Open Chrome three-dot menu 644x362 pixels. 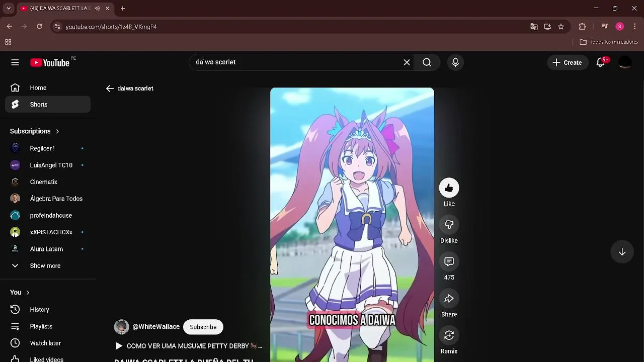click(634, 27)
